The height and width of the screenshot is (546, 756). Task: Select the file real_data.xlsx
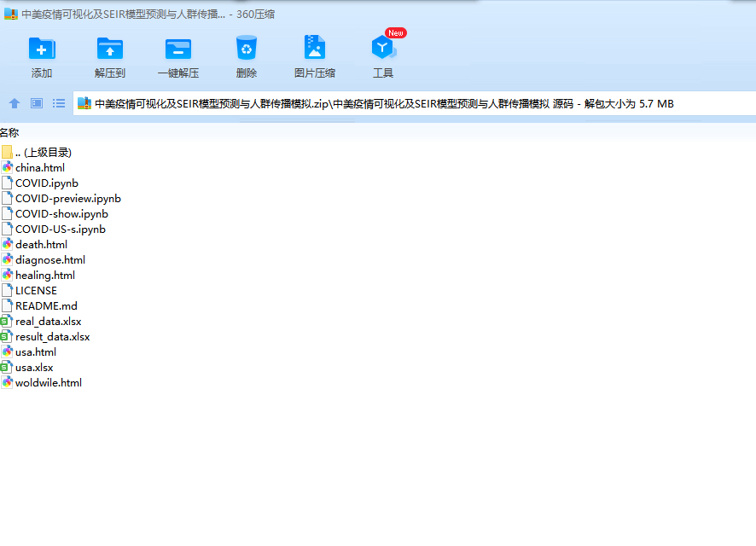click(49, 322)
